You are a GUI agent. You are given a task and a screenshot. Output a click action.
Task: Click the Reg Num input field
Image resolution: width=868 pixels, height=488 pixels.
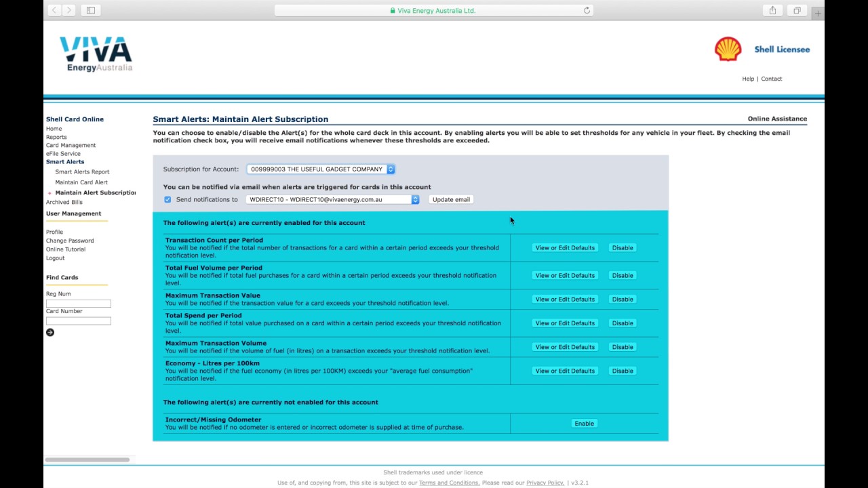[x=78, y=304]
